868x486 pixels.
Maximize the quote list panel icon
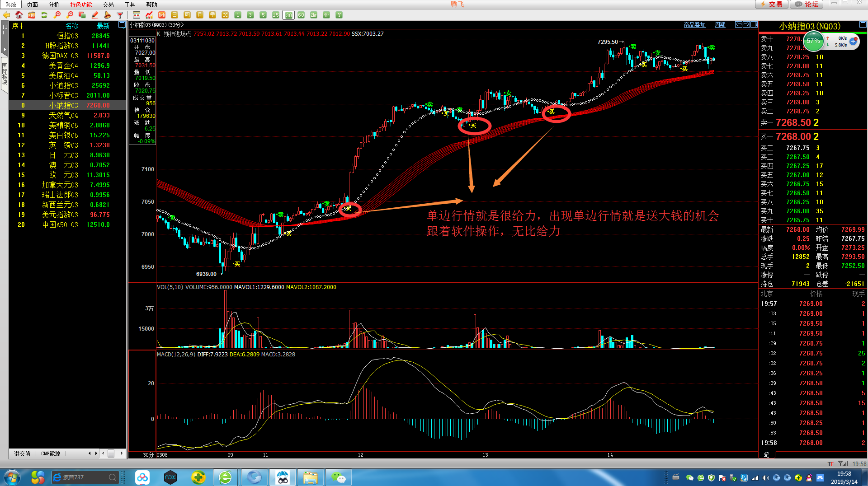coord(122,25)
